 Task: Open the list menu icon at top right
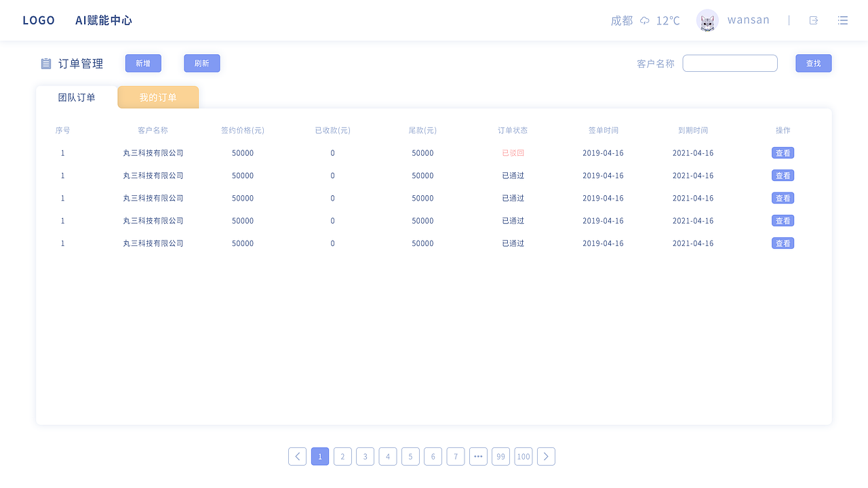842,20
